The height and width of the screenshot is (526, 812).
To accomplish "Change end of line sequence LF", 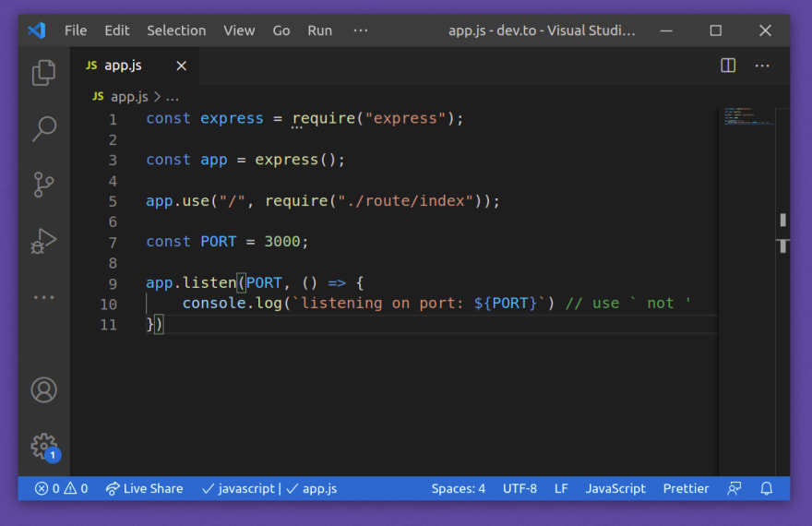I will [561, 488].
